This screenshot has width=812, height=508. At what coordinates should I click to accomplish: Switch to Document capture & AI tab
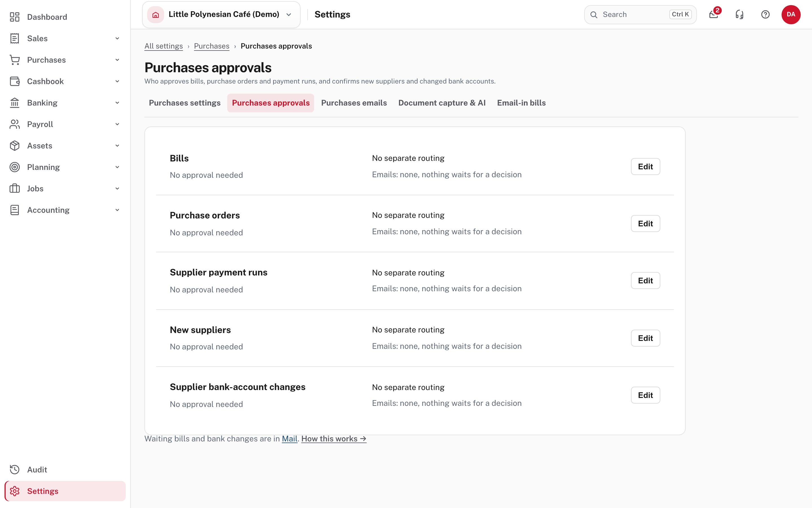pyautogui.click(x=442, y=103)
